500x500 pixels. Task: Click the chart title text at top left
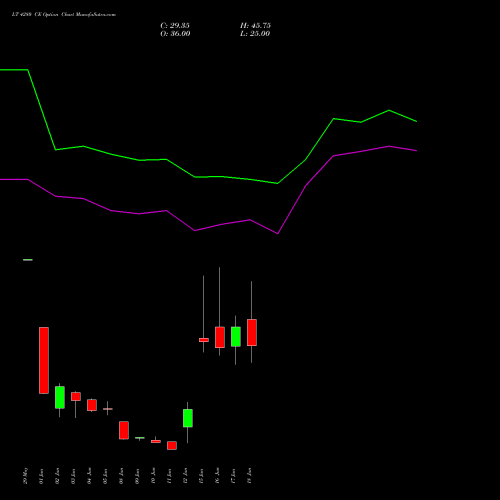pyautogui.click(x=64, y=15)
